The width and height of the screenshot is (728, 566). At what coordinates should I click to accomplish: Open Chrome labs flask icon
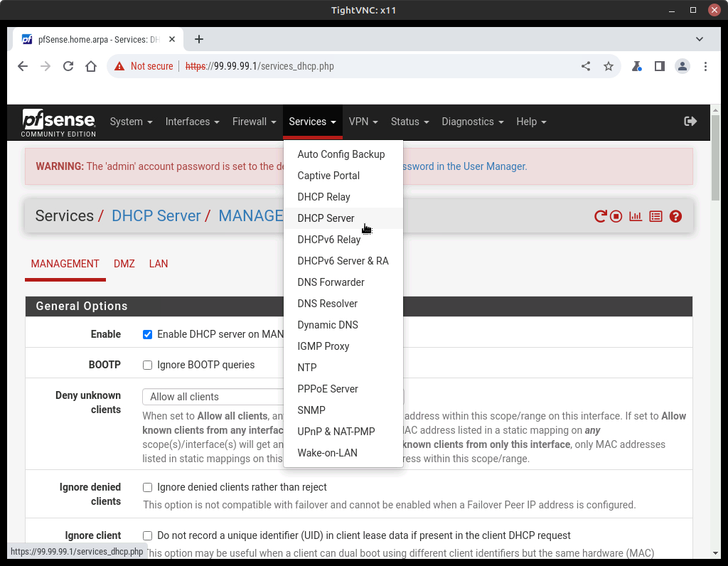pos(636,66)
